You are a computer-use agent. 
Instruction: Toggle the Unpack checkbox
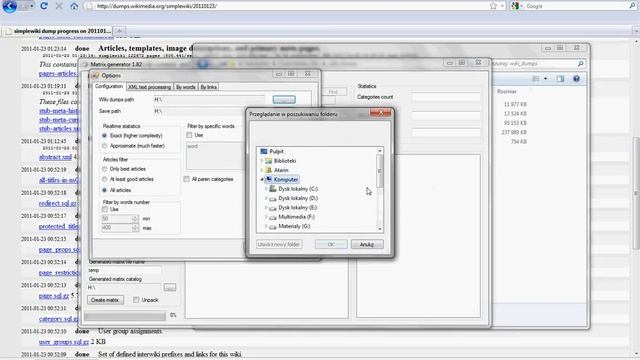click(x=136, y=300)
